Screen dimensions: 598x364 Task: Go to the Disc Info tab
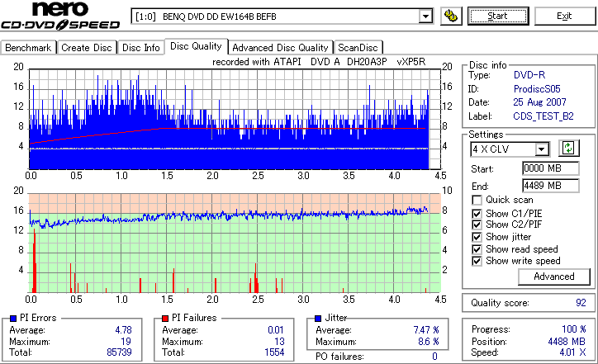[x=140, y=48]
